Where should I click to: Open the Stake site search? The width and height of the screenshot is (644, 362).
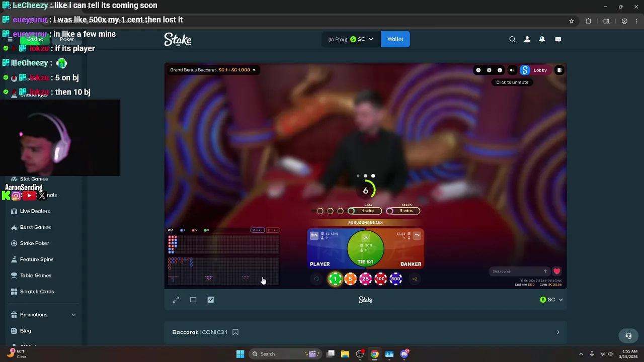pyautogui.click(x=512, y=39)
